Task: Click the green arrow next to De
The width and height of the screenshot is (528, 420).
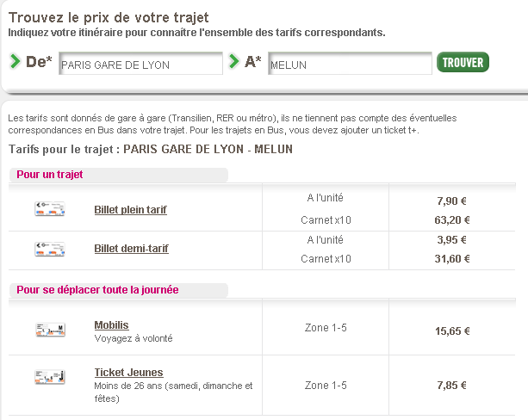Action: click(16, 62)
